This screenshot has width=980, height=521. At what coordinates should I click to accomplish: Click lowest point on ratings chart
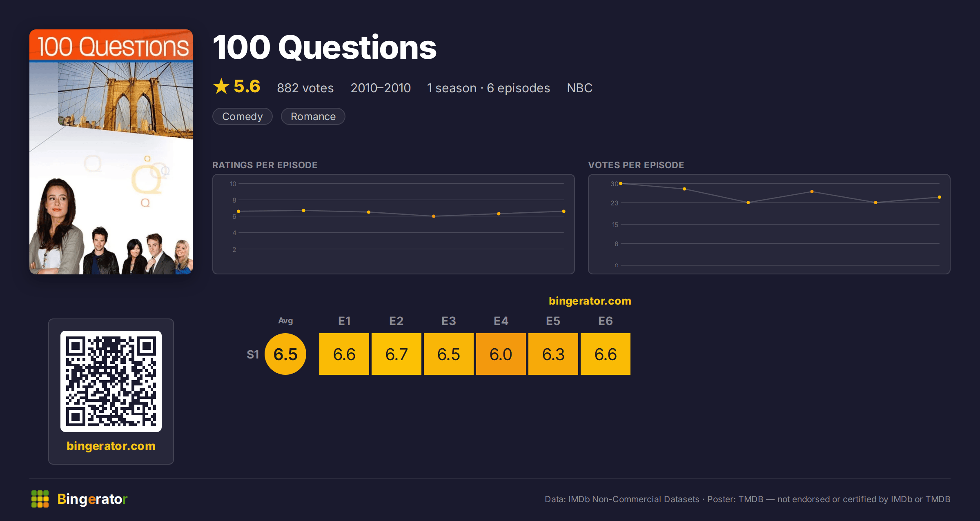coord(434,216)
